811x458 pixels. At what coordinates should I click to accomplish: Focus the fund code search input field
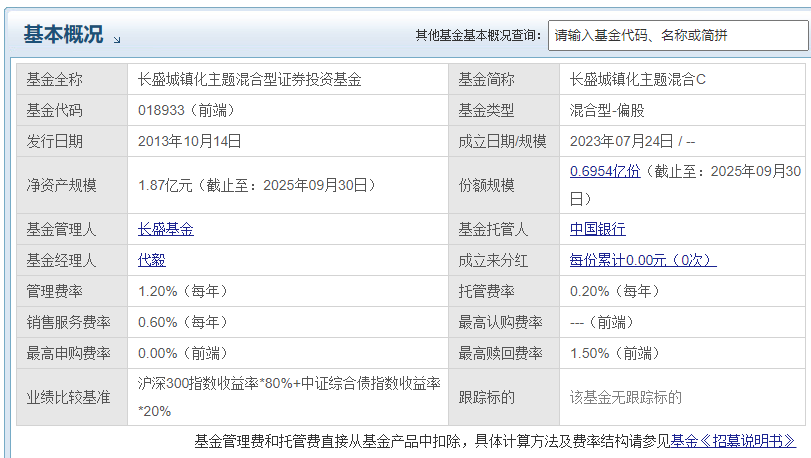pos(678,35)
